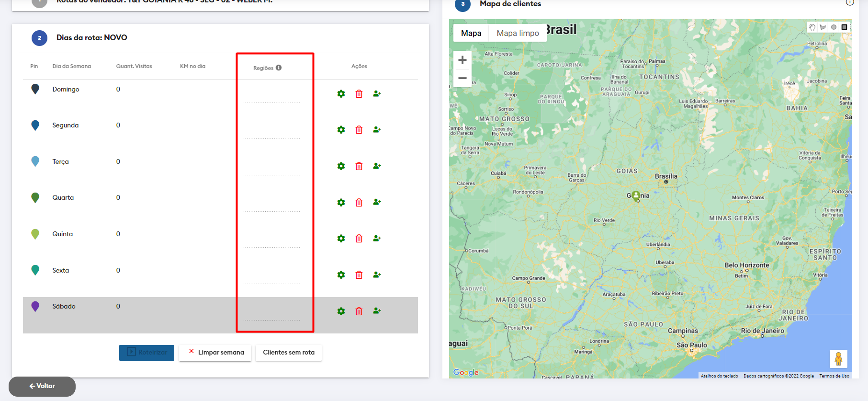This screenshot has height=401, width=868.
Task: Click the Regiões input field for Quarta
Action: click(x=271, y=206)
